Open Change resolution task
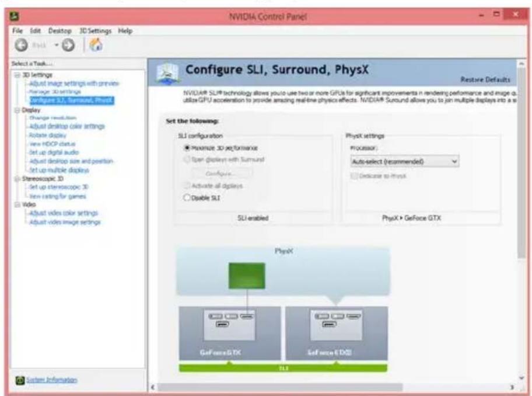This screenshot has width=532, height=396. [x=52, y=118]
